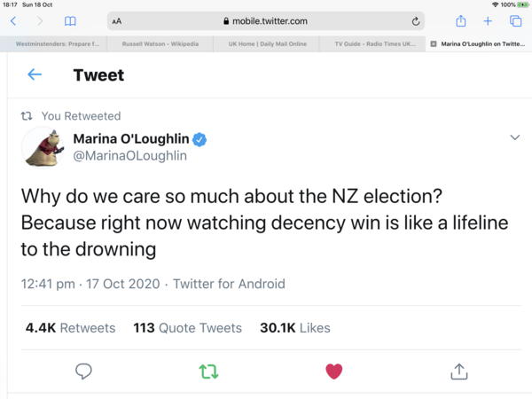Viewport: 532px width, 399px height.
Task: View the 30.1K Likes list
Action: coord(293,328)
